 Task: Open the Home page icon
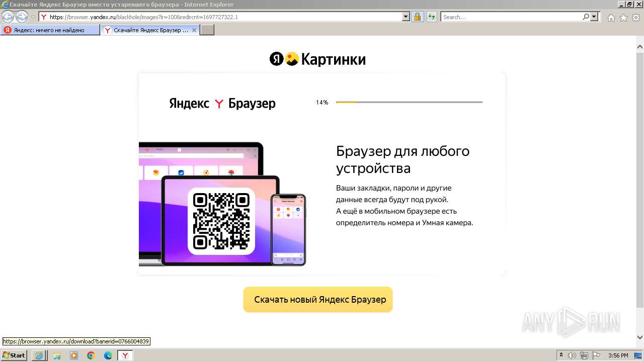pos(611,18)
